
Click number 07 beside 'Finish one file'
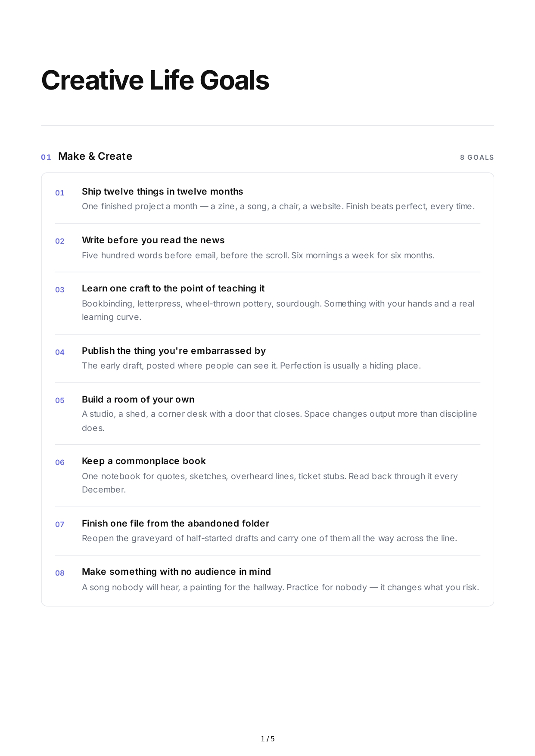click(60, 524)
